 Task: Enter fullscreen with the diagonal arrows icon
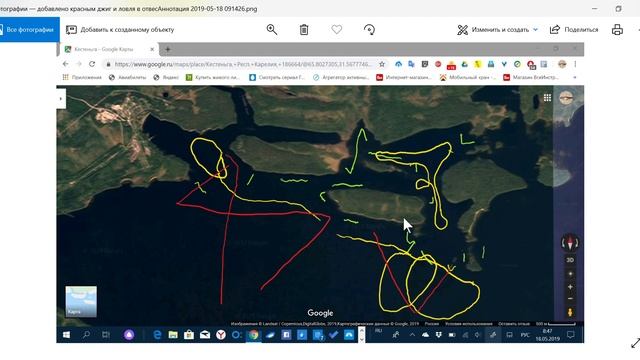[636, 344]
